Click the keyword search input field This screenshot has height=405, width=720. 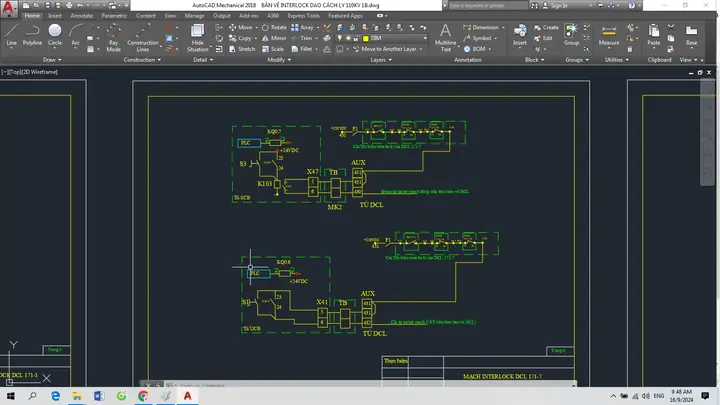(x=488, y=6)
